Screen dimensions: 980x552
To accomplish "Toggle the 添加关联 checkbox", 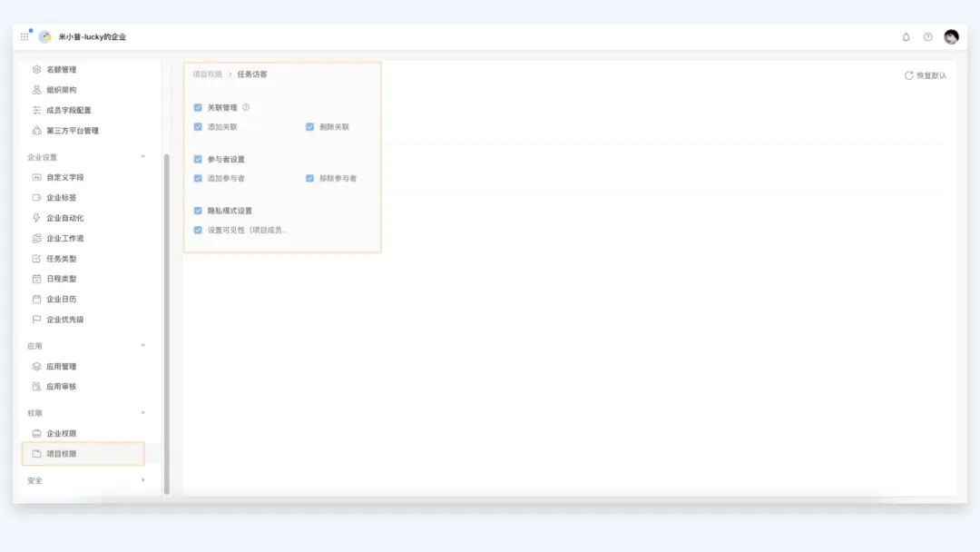I will pos(198,127).
